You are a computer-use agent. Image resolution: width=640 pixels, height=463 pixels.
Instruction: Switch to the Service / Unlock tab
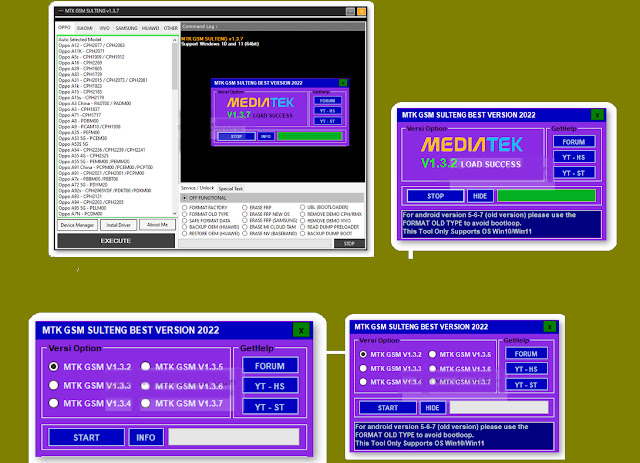point(198,188)
